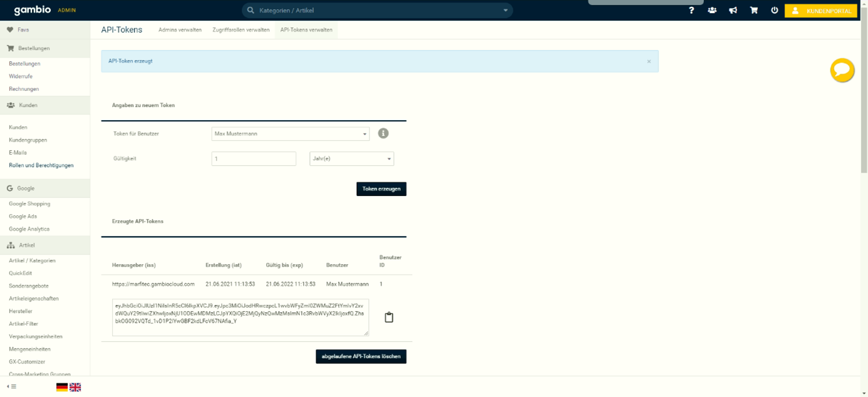Collapse the sidebar menu toggle
Viewport: 868px width, 397px height.
click(x=11, y=387)
